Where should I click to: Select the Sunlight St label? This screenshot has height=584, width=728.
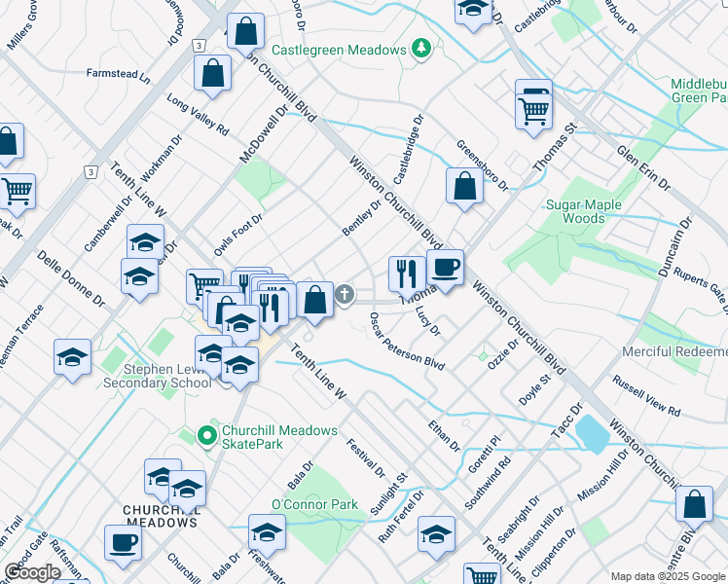pos(388,493)
